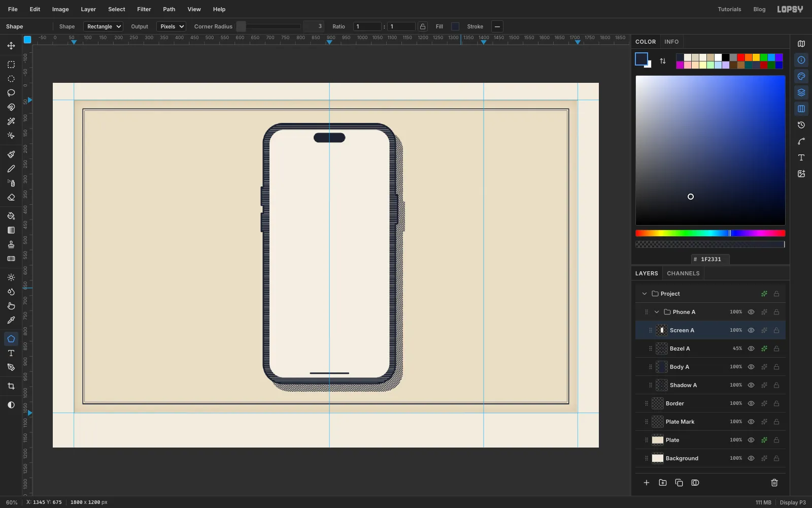
Task: Select the Lasso tool
Action: (x=11, y=93)
